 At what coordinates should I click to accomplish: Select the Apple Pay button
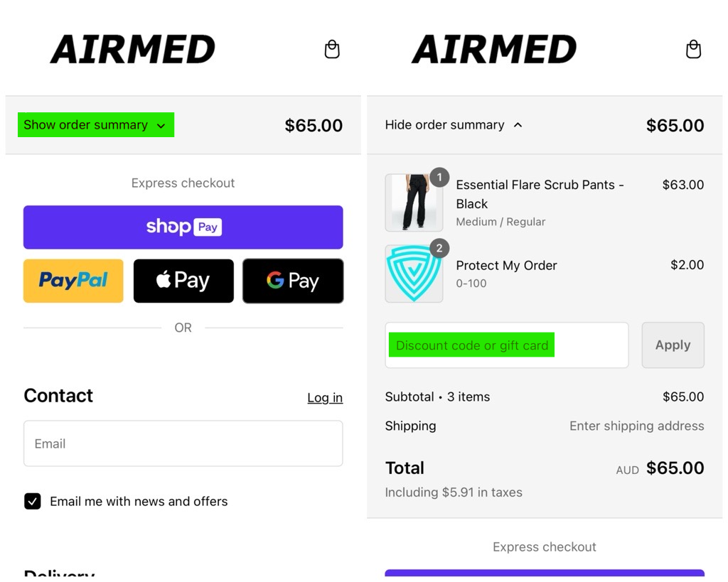click(183, 281)
